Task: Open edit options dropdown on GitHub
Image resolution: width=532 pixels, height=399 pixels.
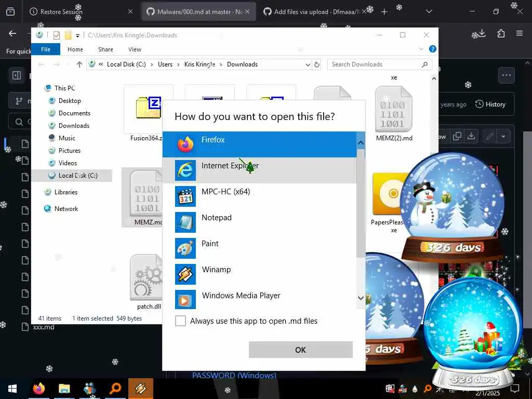Action: point(503,137)
